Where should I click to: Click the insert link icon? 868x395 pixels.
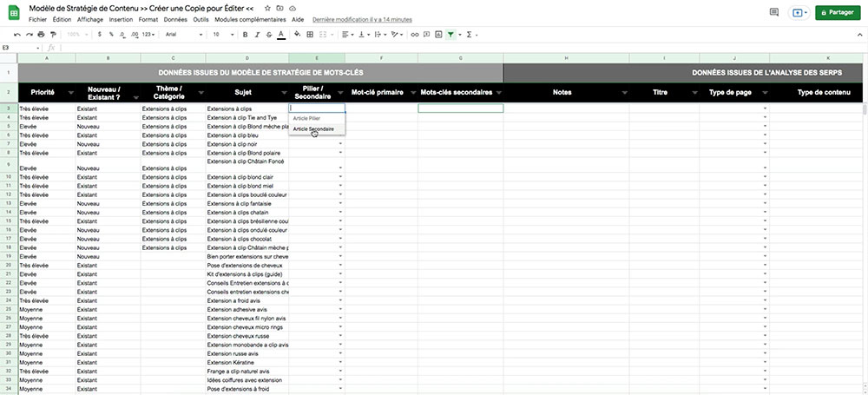click(x=415, y=35)
